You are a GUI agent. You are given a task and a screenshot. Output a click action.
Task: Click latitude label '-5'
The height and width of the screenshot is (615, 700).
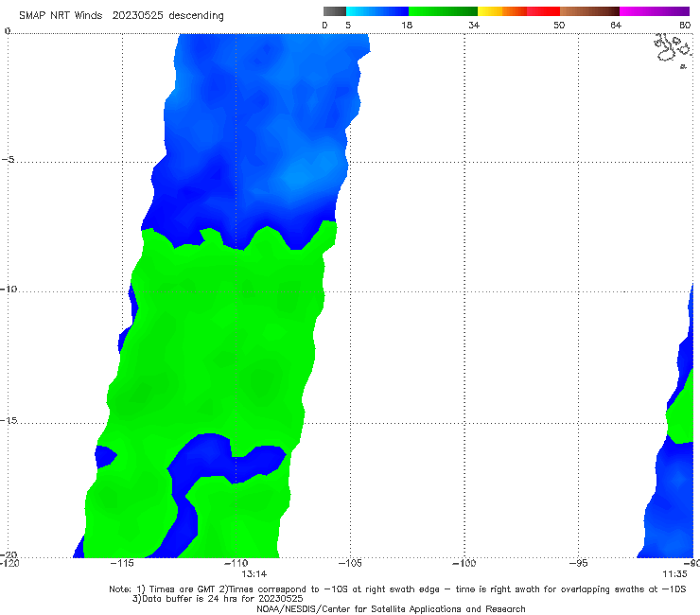click(8, 160)
